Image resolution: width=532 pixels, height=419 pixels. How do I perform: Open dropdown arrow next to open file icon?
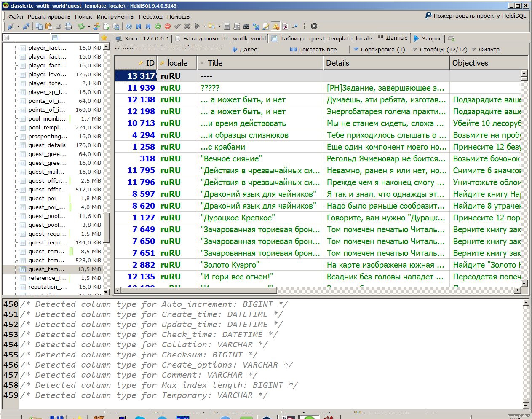[219, 26]
